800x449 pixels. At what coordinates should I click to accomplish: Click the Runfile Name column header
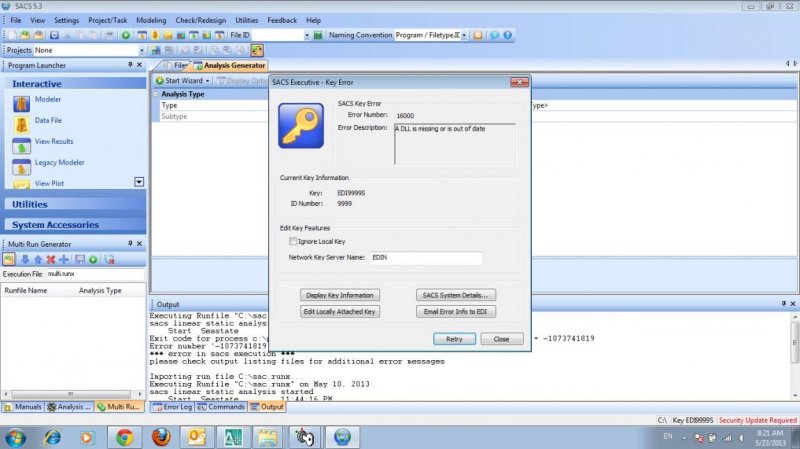pos(26,290)
